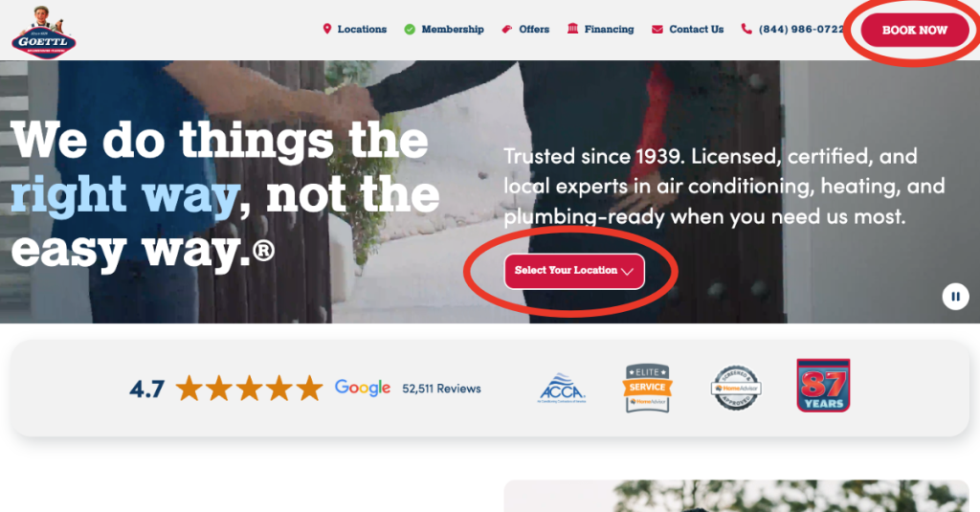The height and width of the screenshot is (512, 980).
Task: Open the Select Your Location dropdown
Action: pos(574,271)
